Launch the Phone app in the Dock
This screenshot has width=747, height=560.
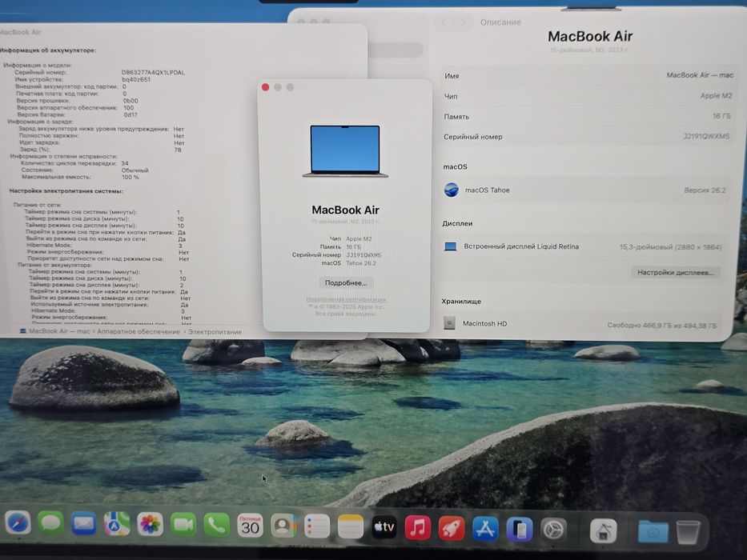tap(217, 526)
